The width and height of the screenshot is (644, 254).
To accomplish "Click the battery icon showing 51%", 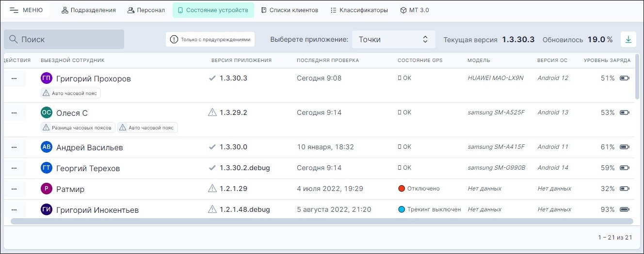I will pyautogui.click(x=625, y=78).
